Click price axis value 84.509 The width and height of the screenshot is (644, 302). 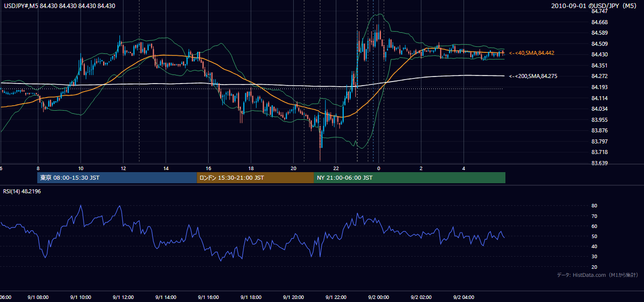point(599,44)
